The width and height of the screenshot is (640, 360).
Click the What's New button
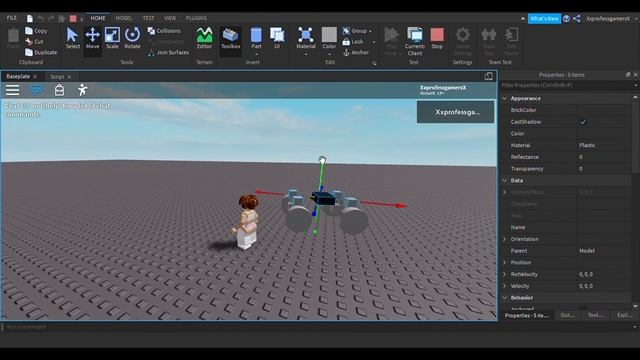click(x=544, y=18)
